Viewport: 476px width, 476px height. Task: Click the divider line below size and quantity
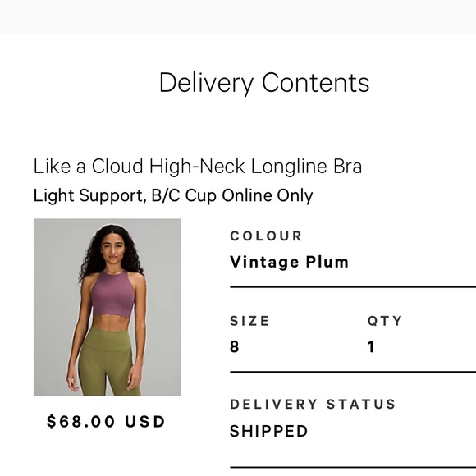[x=353, y=372]
